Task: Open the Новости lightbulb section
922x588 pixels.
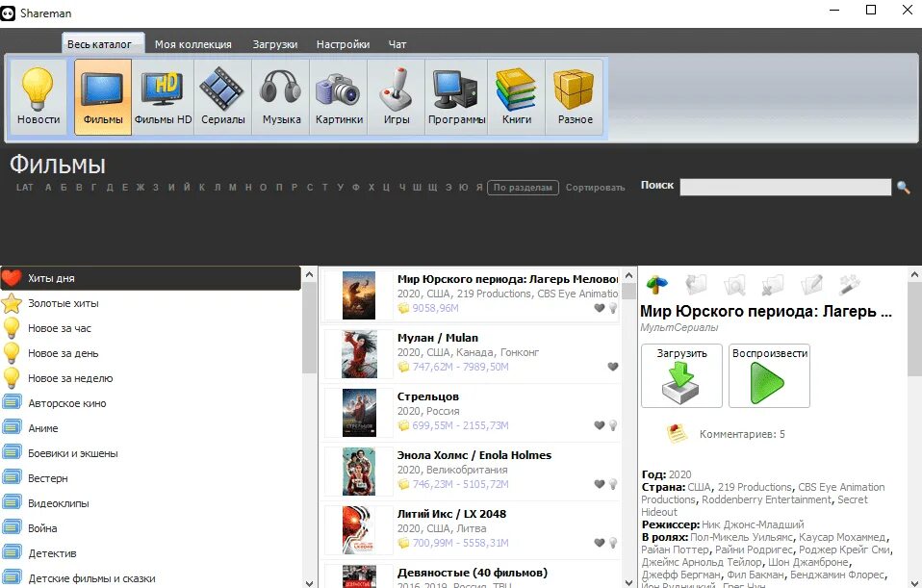Action: (38, 97)
